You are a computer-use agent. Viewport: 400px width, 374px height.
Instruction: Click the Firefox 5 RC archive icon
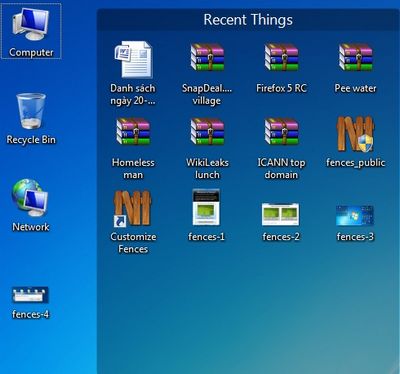click(x=281, y=57)
